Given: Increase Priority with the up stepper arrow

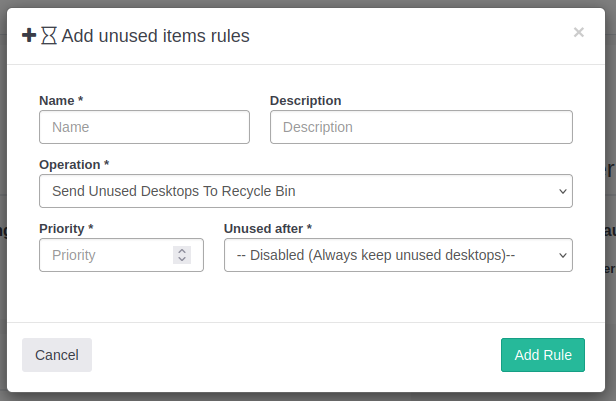Looking at the screenshot, I should (x=182, y=251).
